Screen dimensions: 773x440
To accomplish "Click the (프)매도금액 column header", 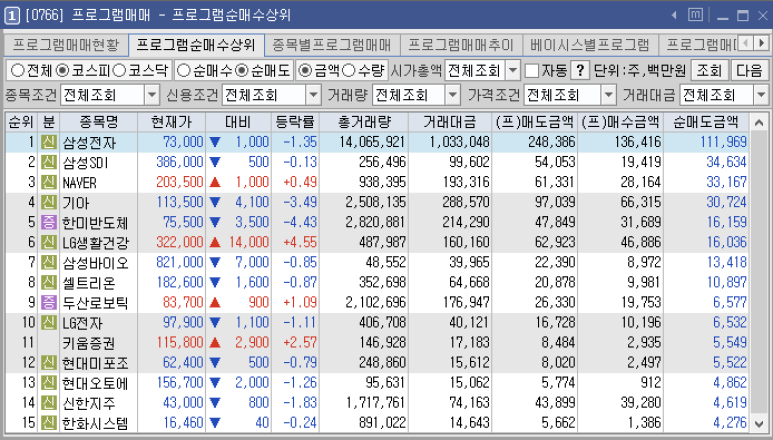I will point(535,122).
